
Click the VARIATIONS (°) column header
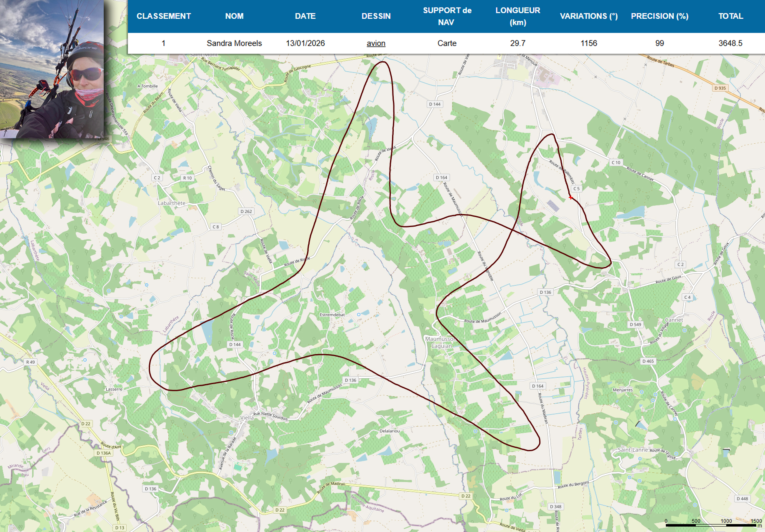pyautogui.click(x=589, y=16)
